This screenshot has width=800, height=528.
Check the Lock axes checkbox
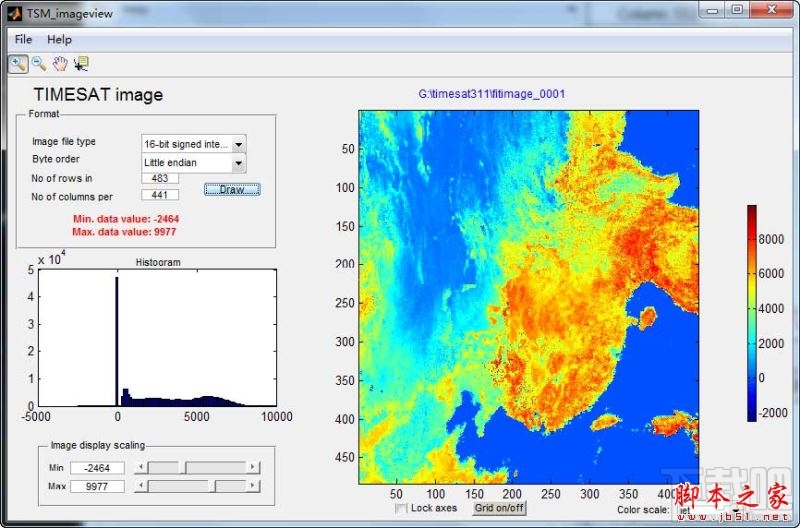[401, 508]
